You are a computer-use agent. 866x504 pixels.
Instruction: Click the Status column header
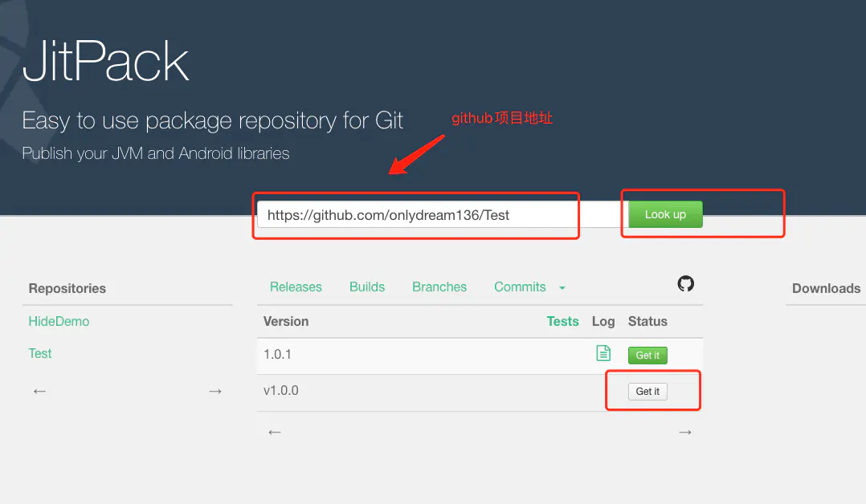pyautogui.click(x=647, y=321)
